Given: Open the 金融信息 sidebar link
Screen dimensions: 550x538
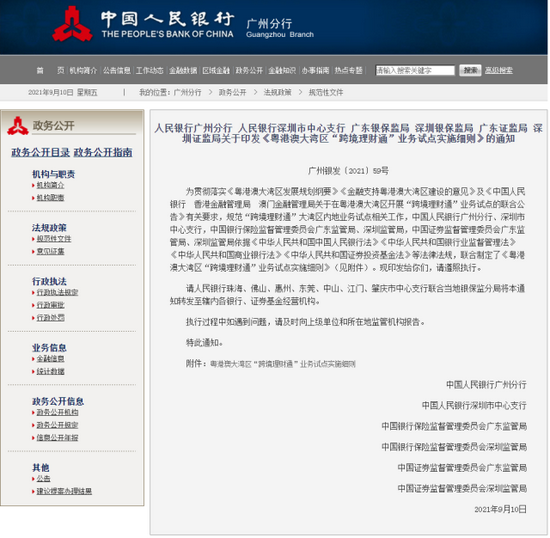Looking at the screenshot, I should click(50, 359).
